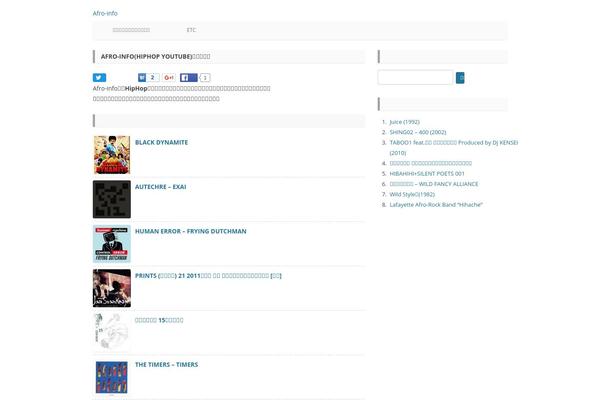600x400 pixels.
Task: Open sidebar link TABOO1 feat. Produced by DJ KENSEI
Action: click(x=453, y=147)
